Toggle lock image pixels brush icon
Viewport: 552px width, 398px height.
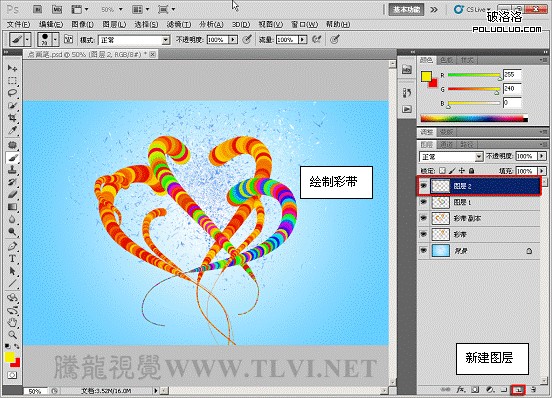click(x=452, y=171)
